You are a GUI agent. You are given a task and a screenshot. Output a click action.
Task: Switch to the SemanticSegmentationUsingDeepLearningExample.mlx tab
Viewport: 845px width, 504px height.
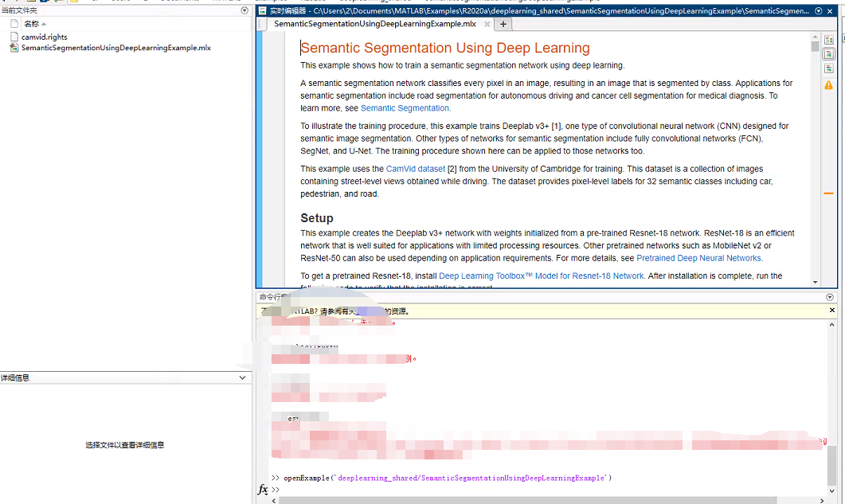(374, 24)
